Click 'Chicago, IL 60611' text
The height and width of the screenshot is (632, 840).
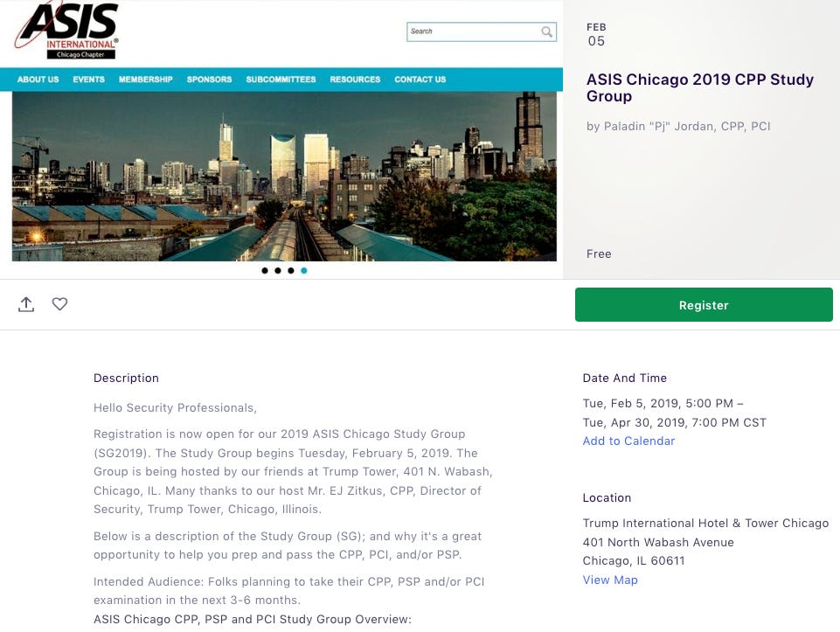pyautogui.click(x=634, y=561)
